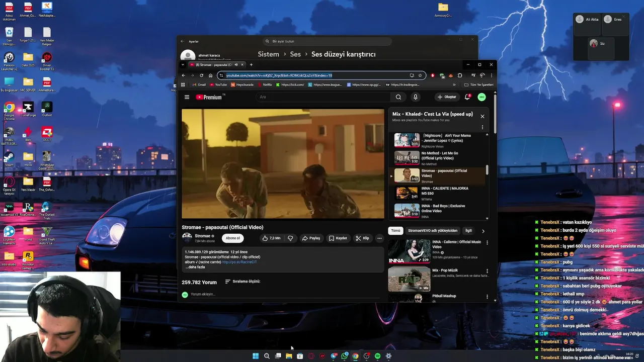Open Chrome tab search dropdown arrow
The width and height of the screenshot is (644, 362).
coord(183,64)
